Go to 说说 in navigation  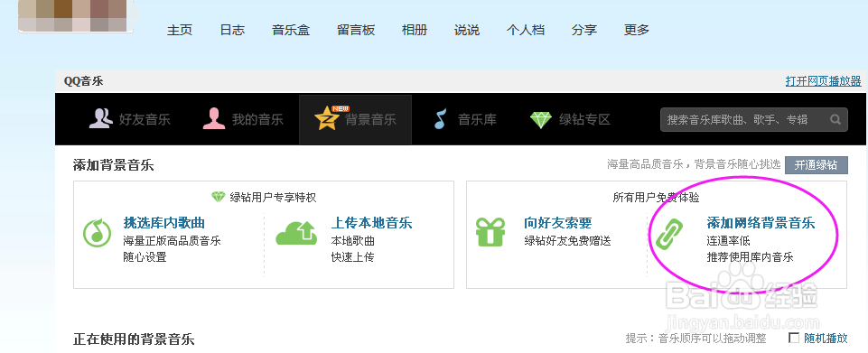467,30
